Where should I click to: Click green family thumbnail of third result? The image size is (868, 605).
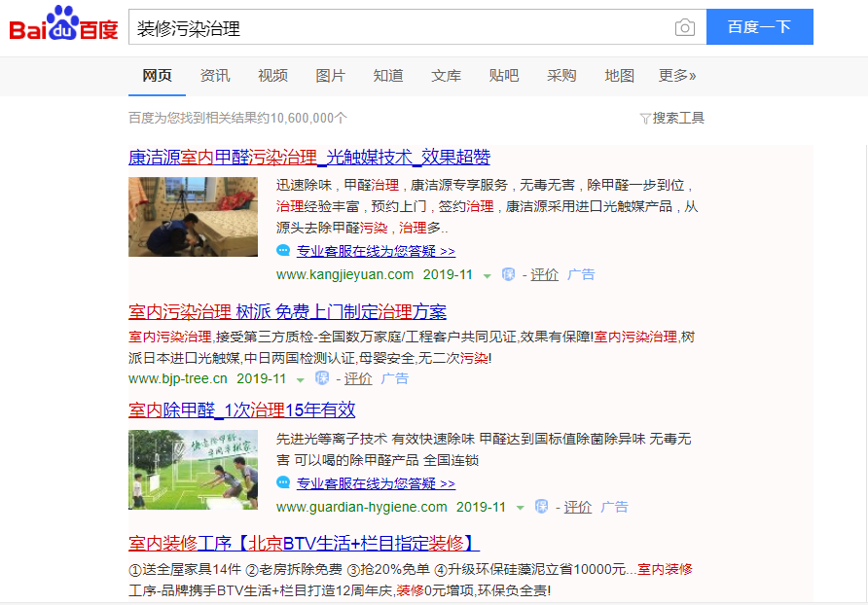(194, 470)
